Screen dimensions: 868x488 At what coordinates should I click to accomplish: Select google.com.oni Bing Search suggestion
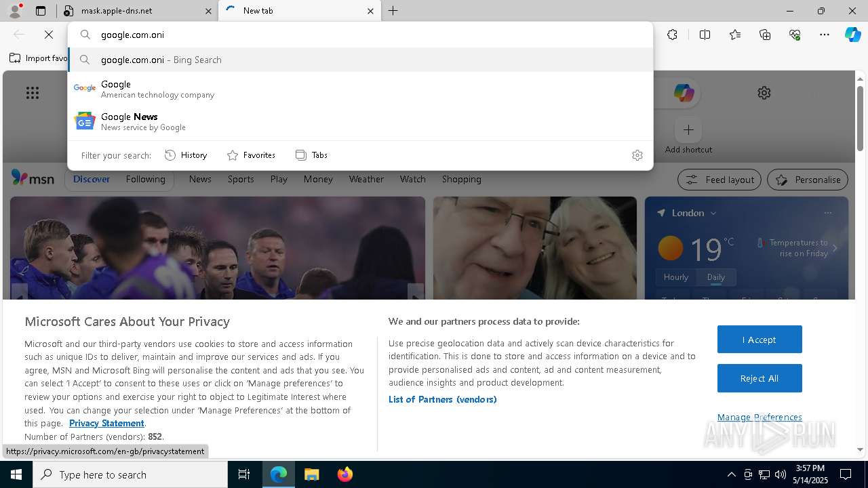pyautogui.click(x=360, y=60)
